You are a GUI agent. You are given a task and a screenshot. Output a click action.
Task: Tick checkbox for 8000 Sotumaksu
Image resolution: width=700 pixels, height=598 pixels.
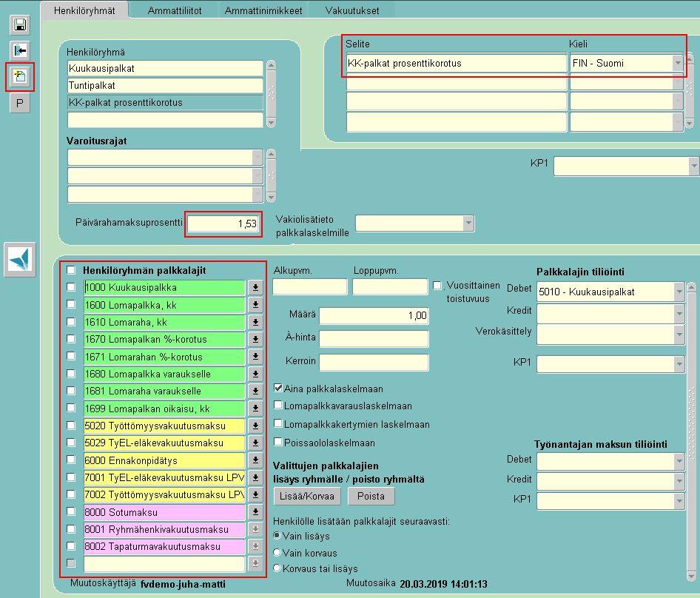point(71,511)
